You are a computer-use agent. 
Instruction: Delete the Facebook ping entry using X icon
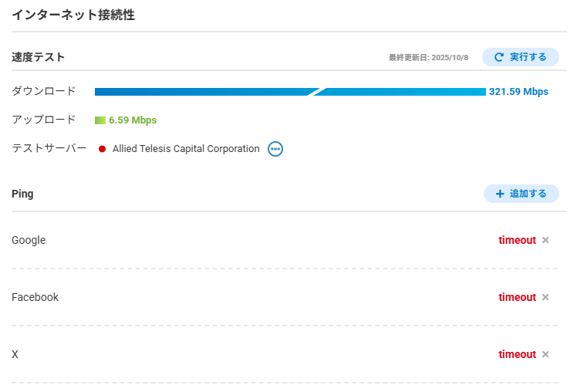point(545,297)
